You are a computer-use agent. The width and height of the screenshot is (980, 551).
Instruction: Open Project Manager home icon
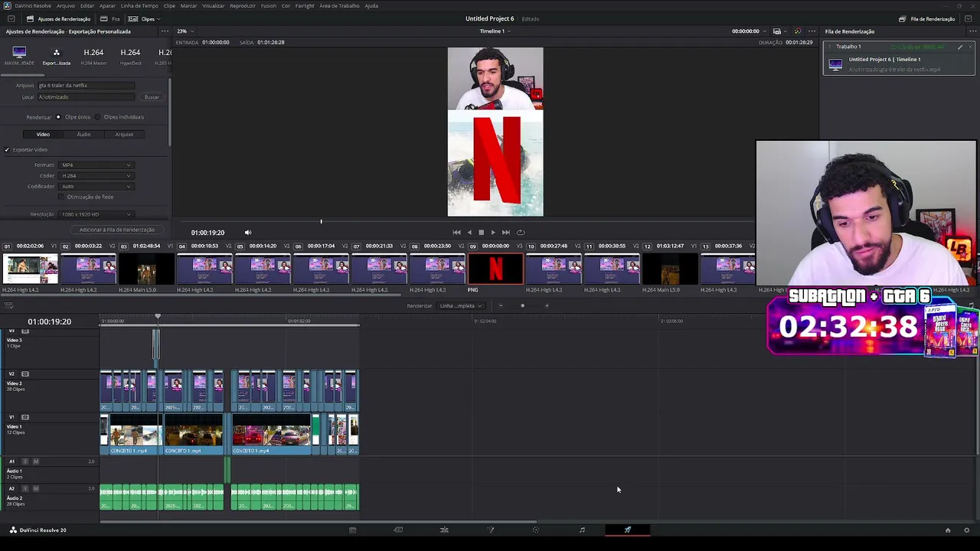948,530
